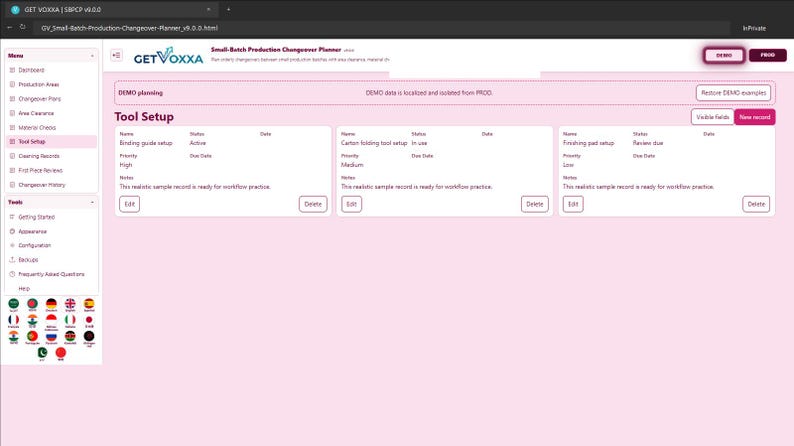
Task: Click the Getting Started tools icon
Action: click(x=12, y=217)
